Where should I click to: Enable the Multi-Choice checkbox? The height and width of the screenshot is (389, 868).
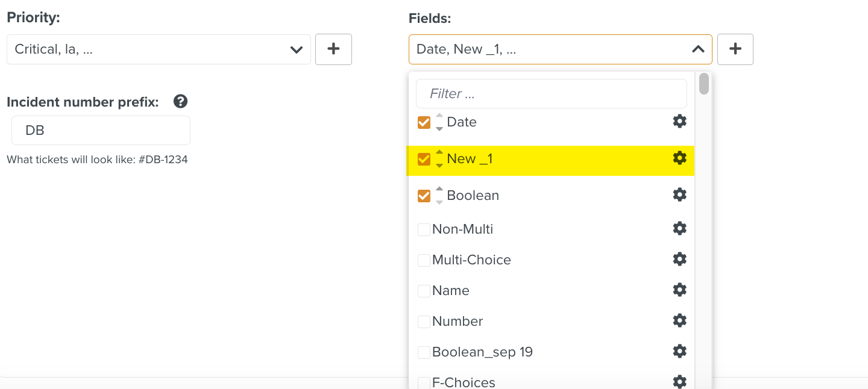424,260
